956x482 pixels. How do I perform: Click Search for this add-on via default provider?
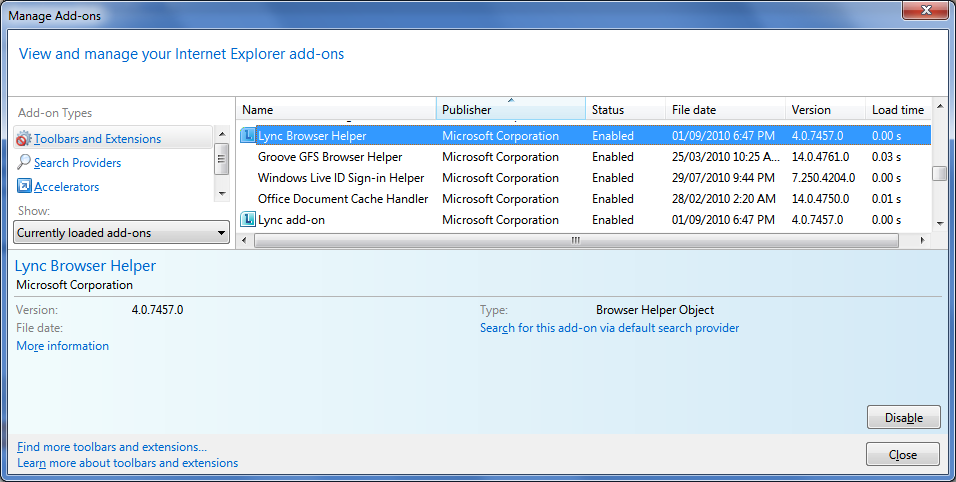(x=609, y=328)
